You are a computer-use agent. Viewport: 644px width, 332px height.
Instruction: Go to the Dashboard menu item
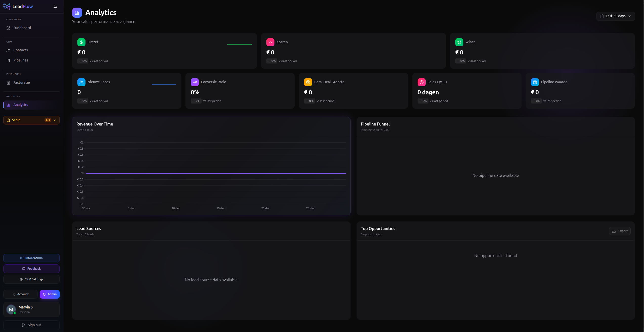(x=22, y=28)
